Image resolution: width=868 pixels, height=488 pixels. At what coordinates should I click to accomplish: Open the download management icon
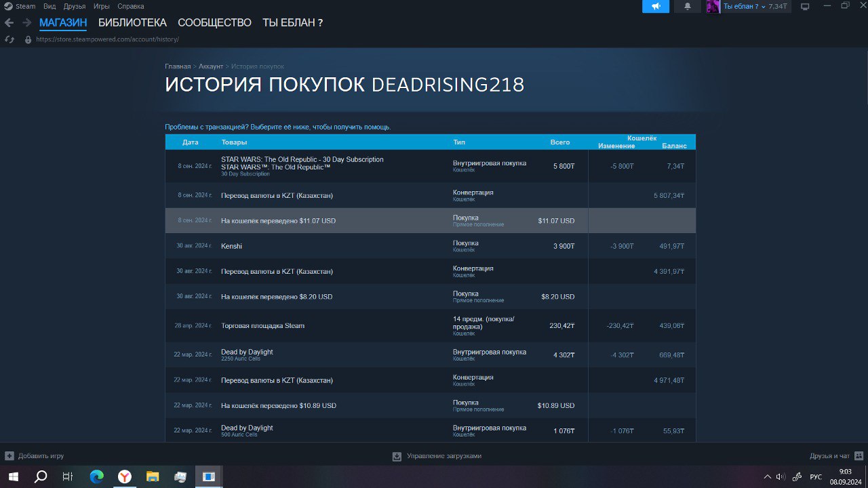pos(397,456)
